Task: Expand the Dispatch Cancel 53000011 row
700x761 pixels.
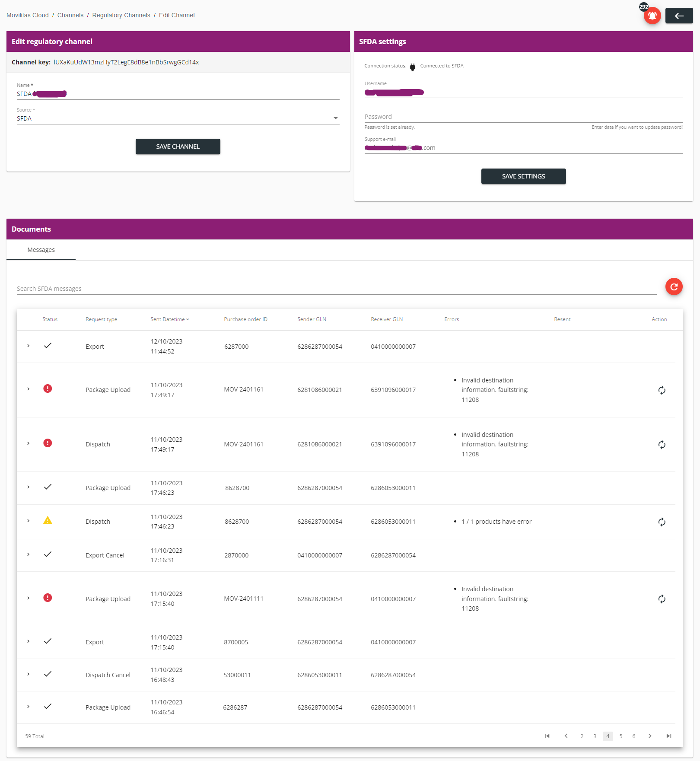Action: pos(29,674)
